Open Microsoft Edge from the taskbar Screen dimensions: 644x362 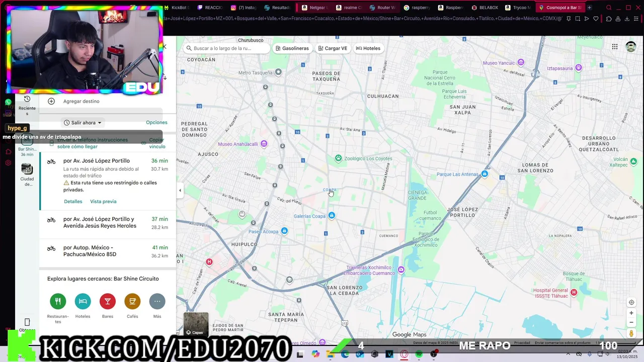pyautogui.click(x=345, y=354)
